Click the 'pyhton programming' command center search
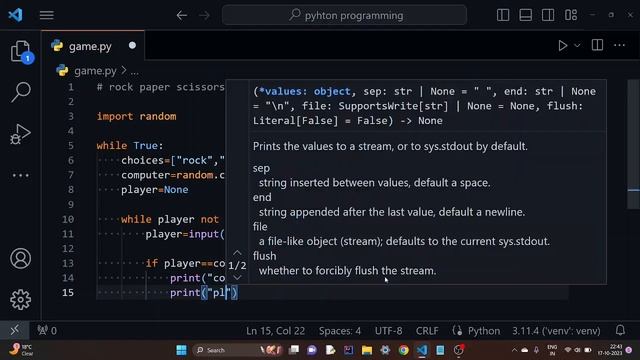This screenshot has width=640, height=360. [x=344, y=15]
